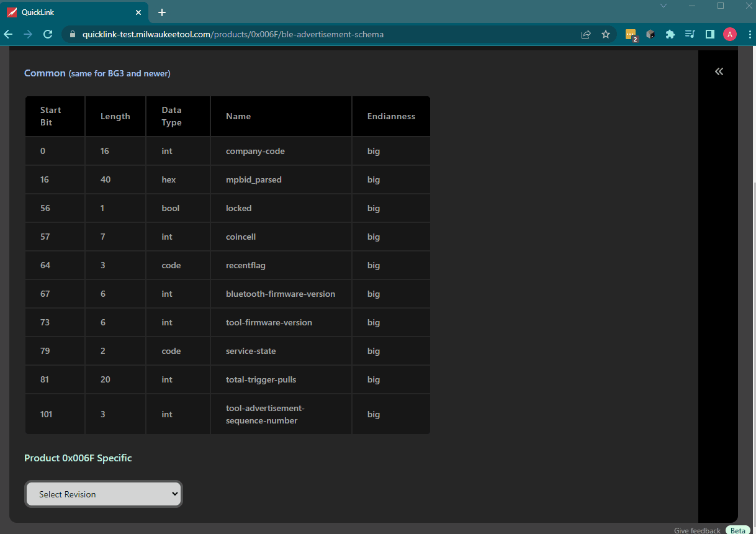
Task: Click start bit 79 cell
Action: tap(55, 351)
